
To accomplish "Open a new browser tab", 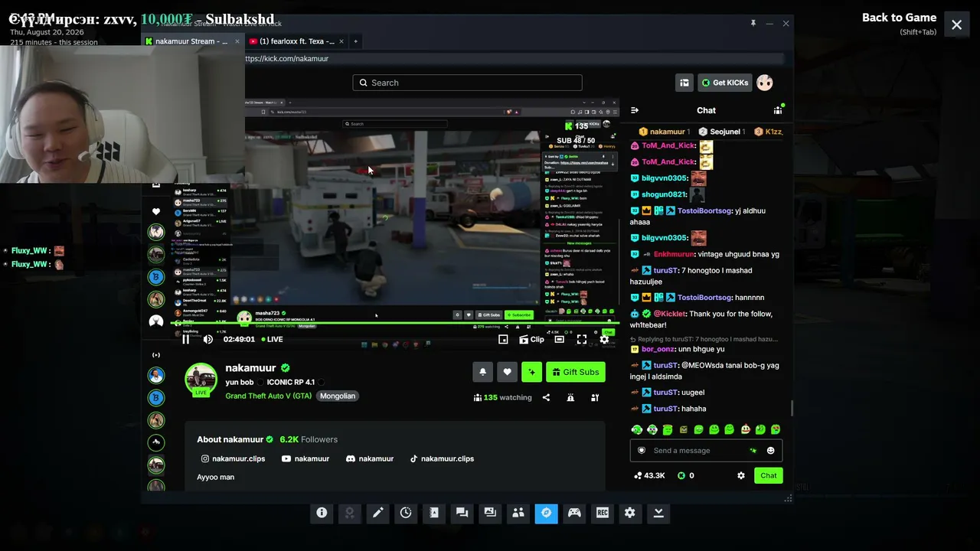I will (x=355, y=41).
